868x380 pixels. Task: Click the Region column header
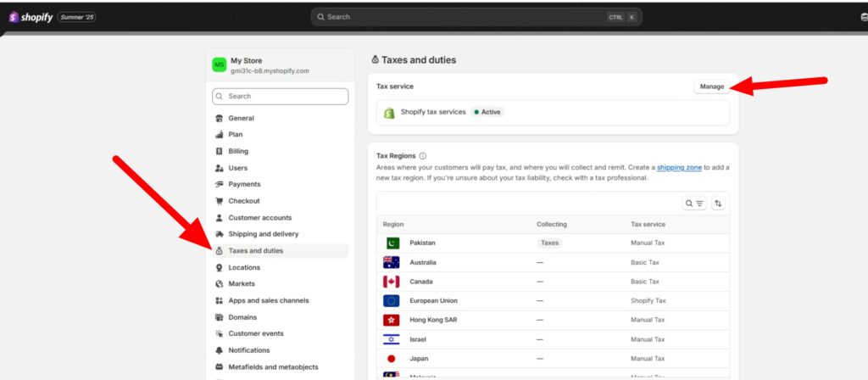pyautogui.click(x=393, y=224)
